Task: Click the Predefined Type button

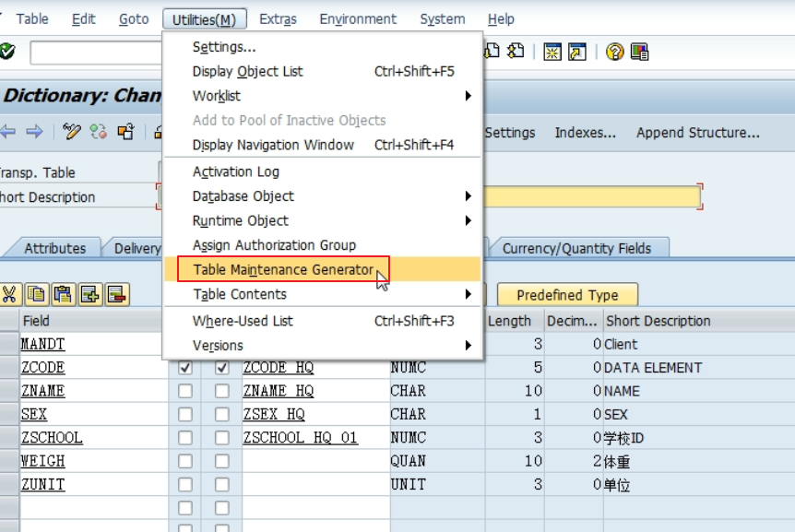Action: pyautogui.click(x=567, y=295)
